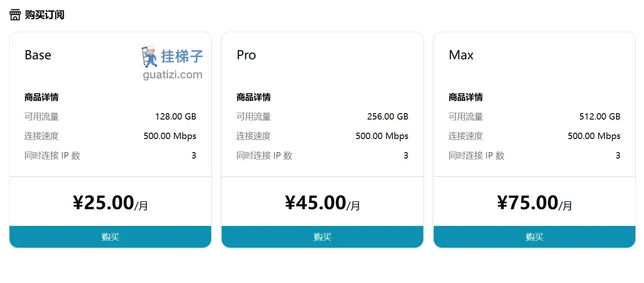The height and width of the screenshot is (283, 644).
Task: Select the Base plan title
Action: (x=38, y=55)
